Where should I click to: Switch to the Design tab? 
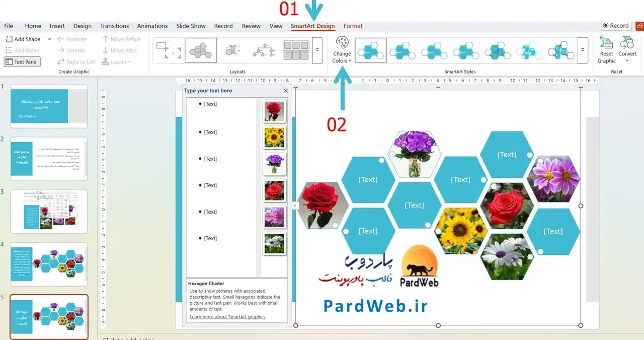83,26
